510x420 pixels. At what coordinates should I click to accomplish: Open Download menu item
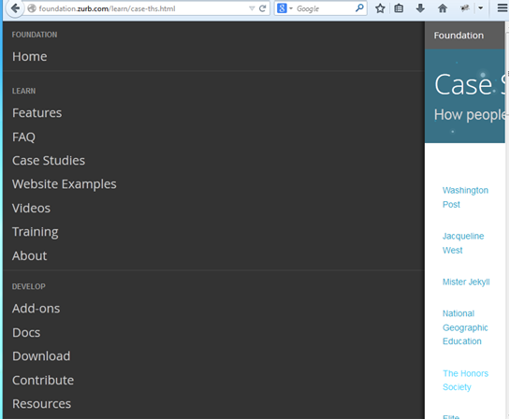pyautogui.click(x=41, y=356)
